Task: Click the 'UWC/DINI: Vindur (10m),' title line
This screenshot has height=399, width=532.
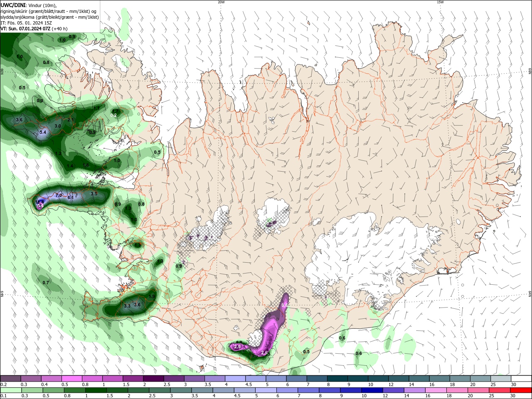Action: point(28,5)
